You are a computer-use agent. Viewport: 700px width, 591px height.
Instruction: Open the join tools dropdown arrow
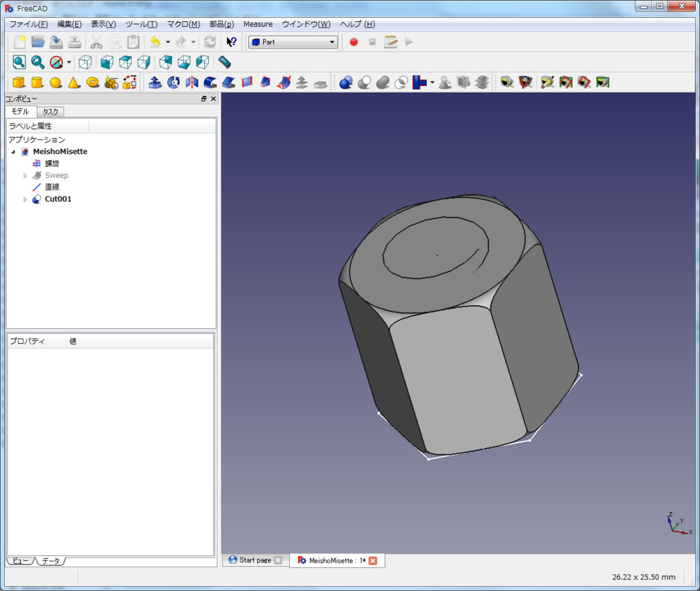click(432, 82)
